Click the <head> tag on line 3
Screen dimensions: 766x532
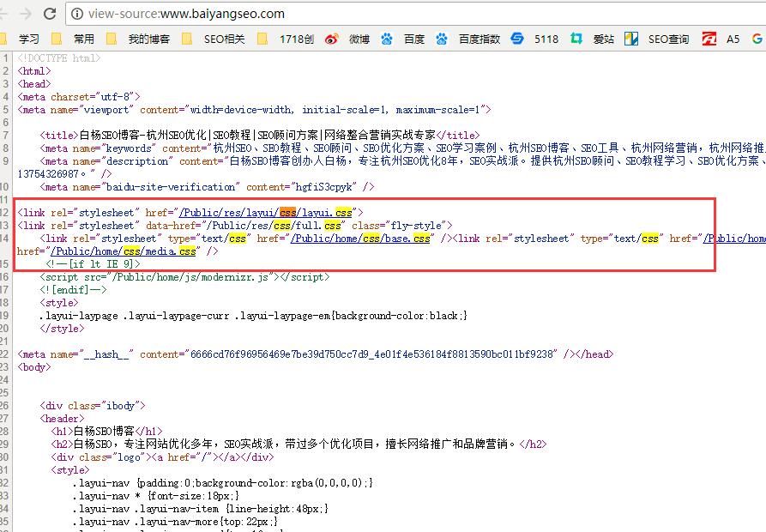point(34,83)
